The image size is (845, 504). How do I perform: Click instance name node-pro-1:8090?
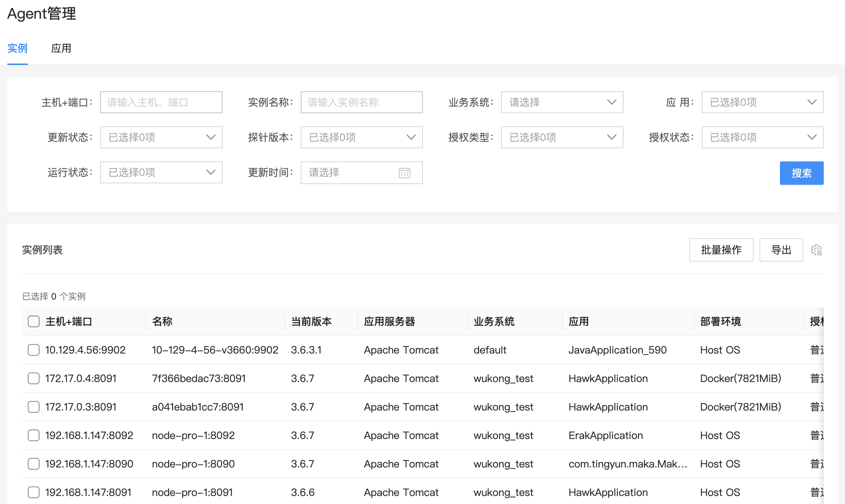[193, 464]
